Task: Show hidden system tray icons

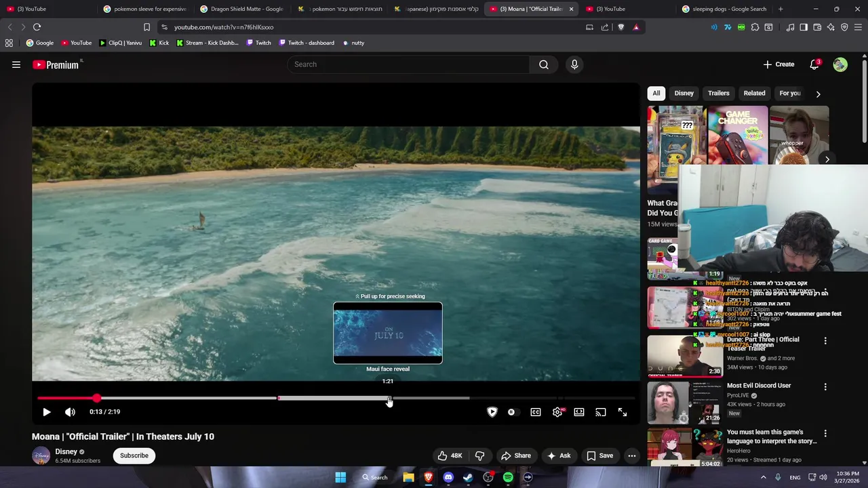Action: coord(764,477)
